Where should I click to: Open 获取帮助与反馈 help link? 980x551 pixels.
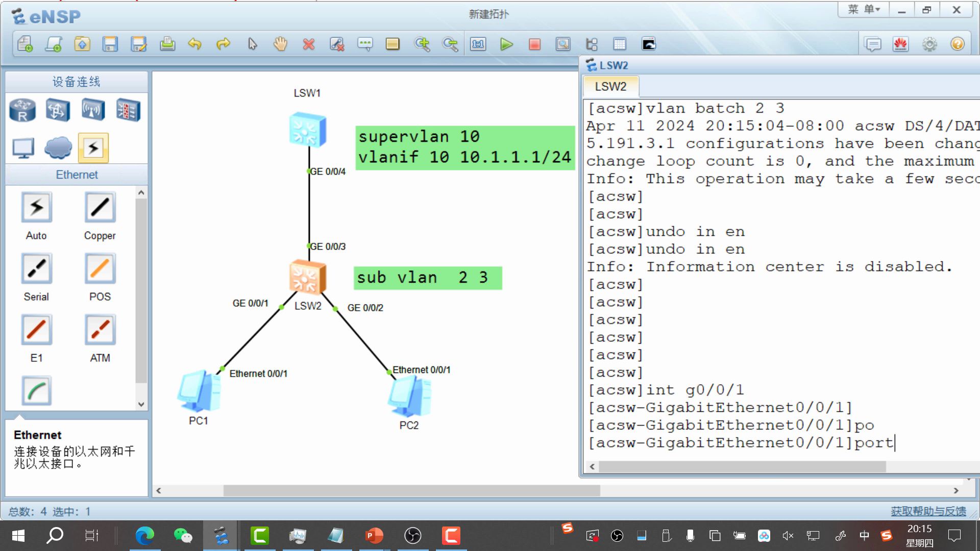click(x=928, y=511)
